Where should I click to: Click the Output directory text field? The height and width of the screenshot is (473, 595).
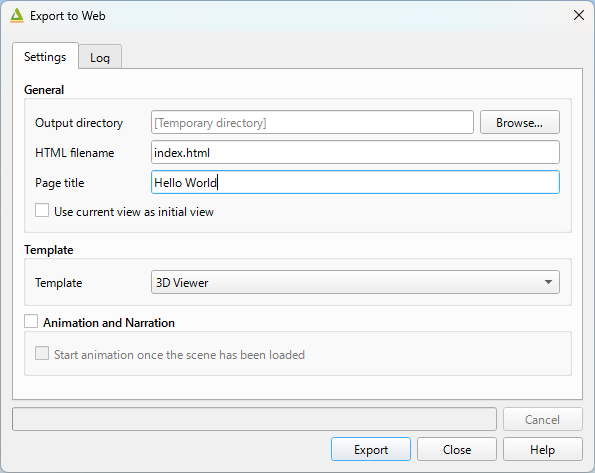tap(312, 122)
